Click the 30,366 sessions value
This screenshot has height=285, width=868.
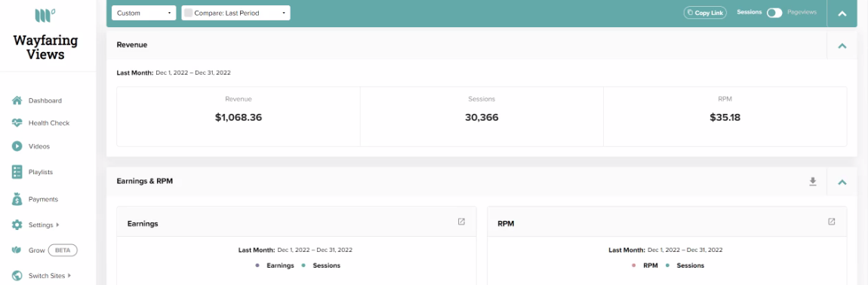pos(482,118)
